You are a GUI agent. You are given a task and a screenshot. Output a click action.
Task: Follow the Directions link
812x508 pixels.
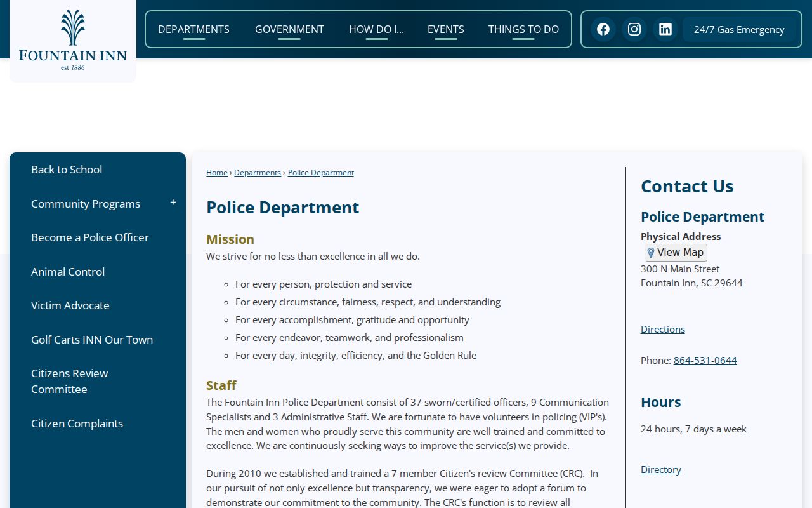[663, 329]
